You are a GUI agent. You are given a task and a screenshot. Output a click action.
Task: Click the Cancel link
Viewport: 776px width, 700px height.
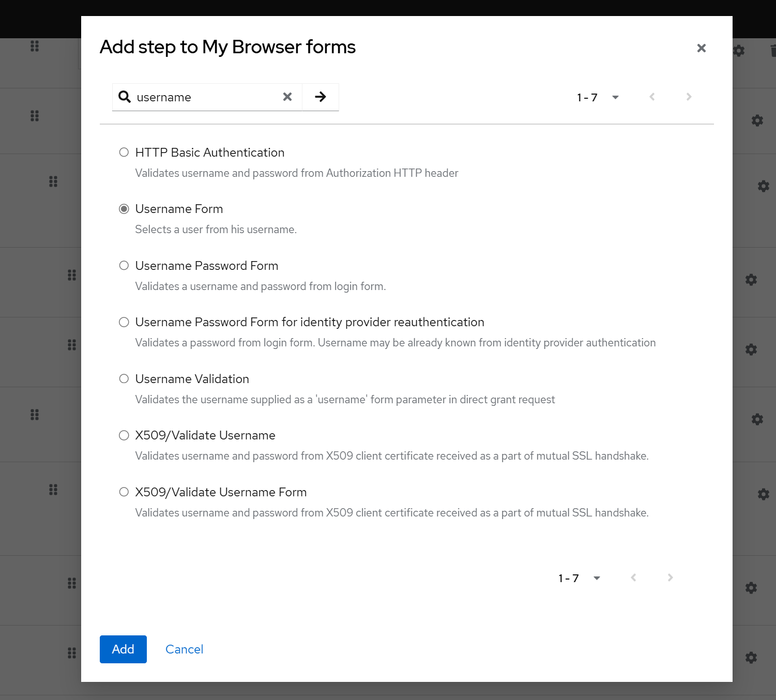[184, 649]
